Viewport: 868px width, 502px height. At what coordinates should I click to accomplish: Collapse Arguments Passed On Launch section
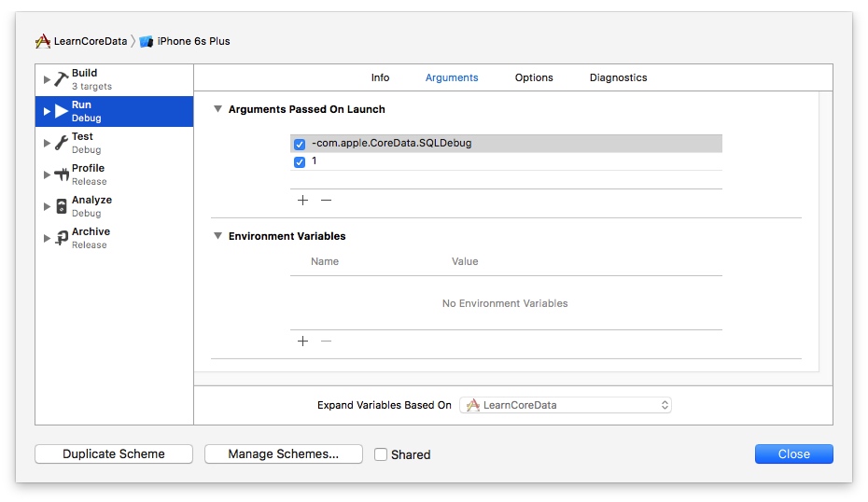(217, 109)
